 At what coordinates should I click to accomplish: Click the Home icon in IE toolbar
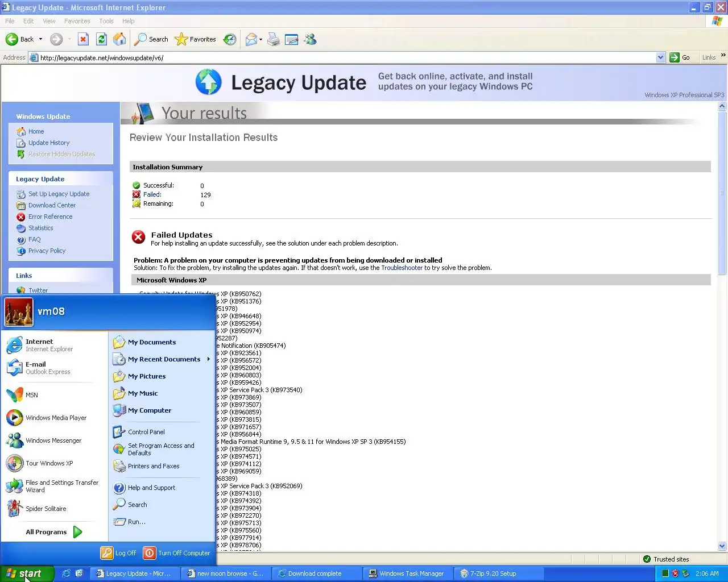click(119, 39)
